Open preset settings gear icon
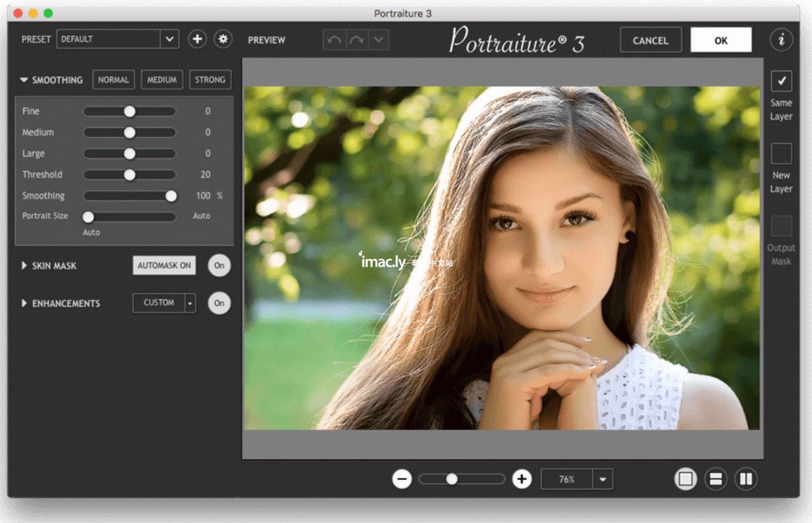 223,40
